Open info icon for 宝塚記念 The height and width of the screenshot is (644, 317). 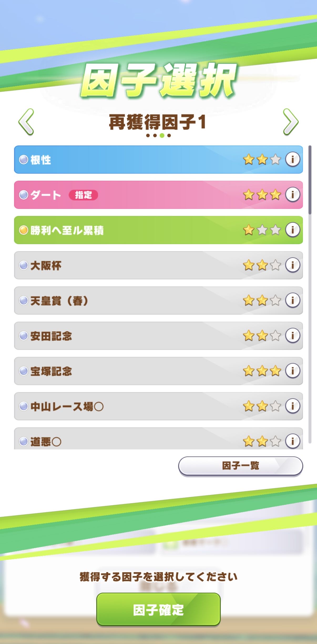pos(293,371)
